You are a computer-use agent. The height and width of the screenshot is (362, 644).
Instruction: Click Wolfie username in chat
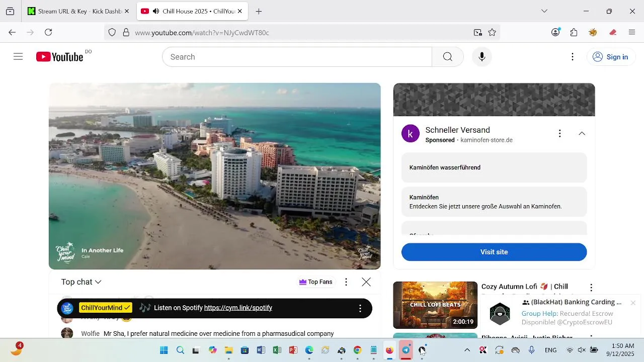point(90,333)
